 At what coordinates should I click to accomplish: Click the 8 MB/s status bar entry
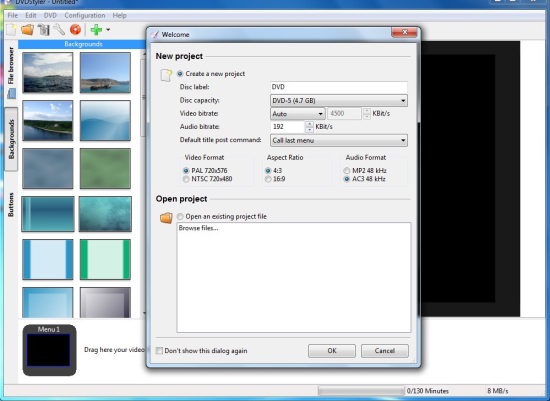point(497,391)
